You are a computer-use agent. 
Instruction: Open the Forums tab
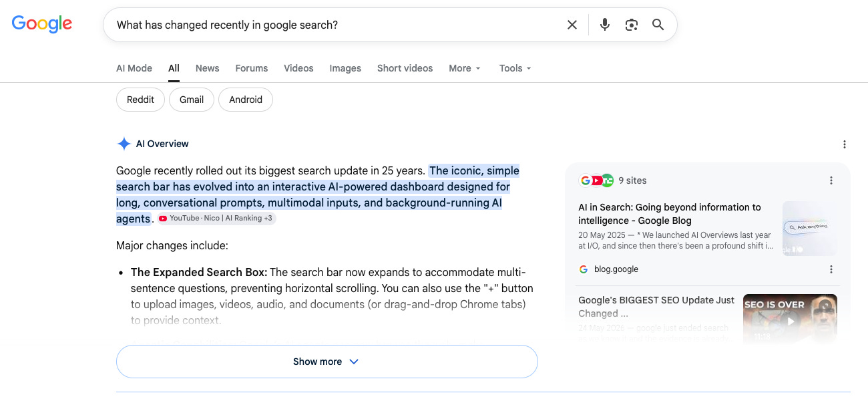(x=252, y=68)
